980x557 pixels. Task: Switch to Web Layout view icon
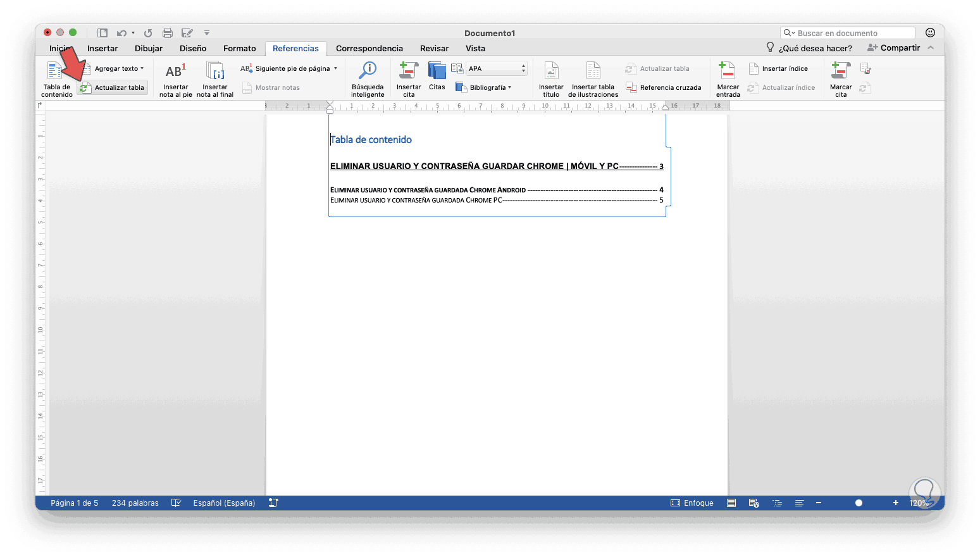click(x=754, y=503)
